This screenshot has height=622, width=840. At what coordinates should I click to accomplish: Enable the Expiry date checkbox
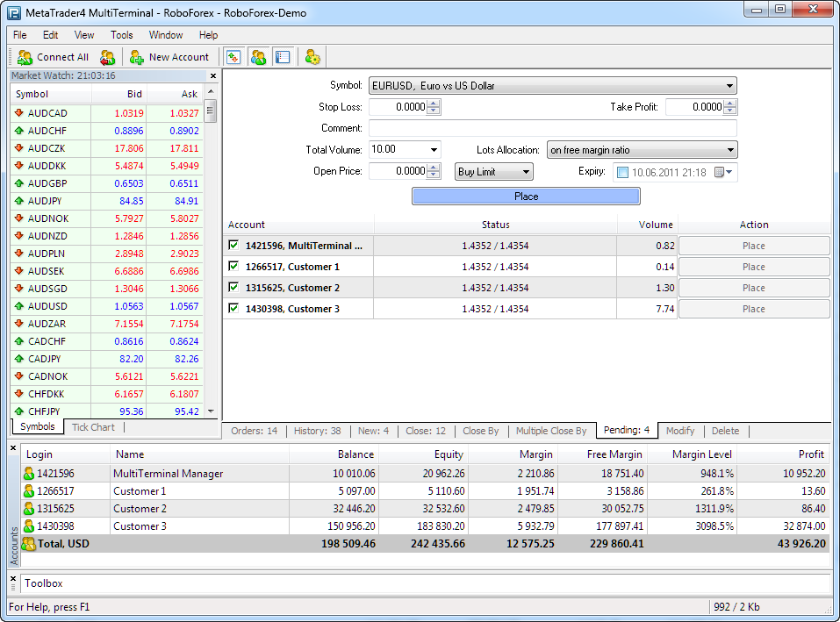(622, 173)
